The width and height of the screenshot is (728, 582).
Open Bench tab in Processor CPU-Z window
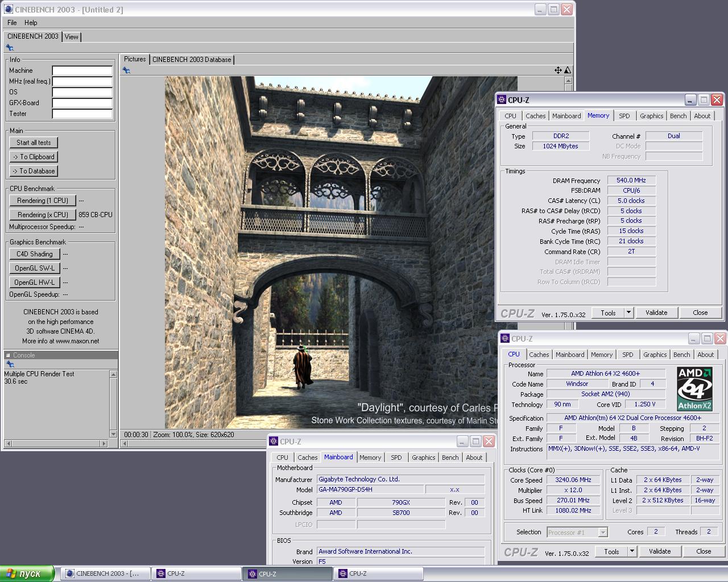[x=681, y=355]
